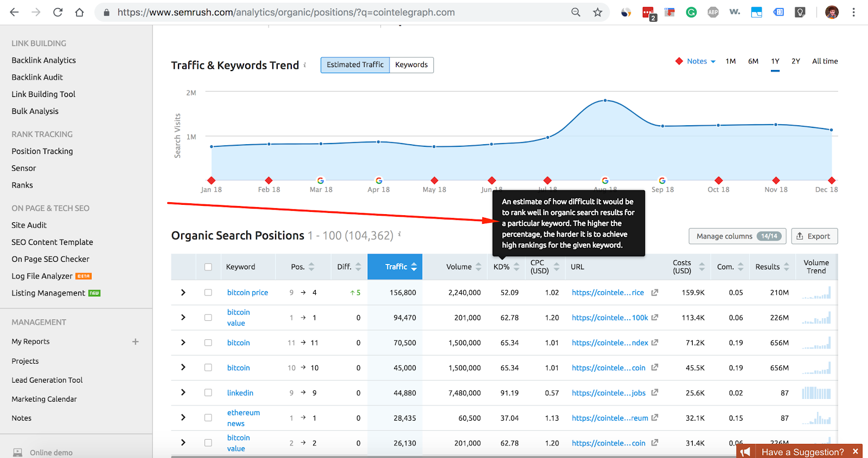Screen dimensions: 868x458
Task: Click info icon beside Organic Search Positions
Action: point(400,234)
